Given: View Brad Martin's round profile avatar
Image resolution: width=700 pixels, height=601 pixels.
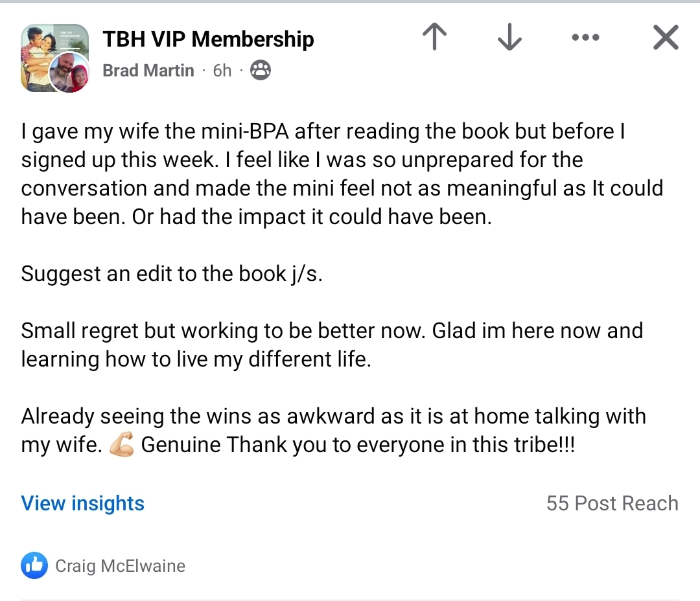Looking at the screenshot, I should click(x=69, y=72).
